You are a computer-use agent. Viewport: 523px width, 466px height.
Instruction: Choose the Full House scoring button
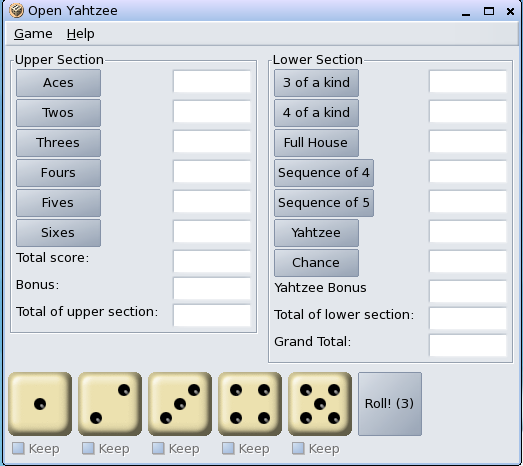[x=316, y=143]
